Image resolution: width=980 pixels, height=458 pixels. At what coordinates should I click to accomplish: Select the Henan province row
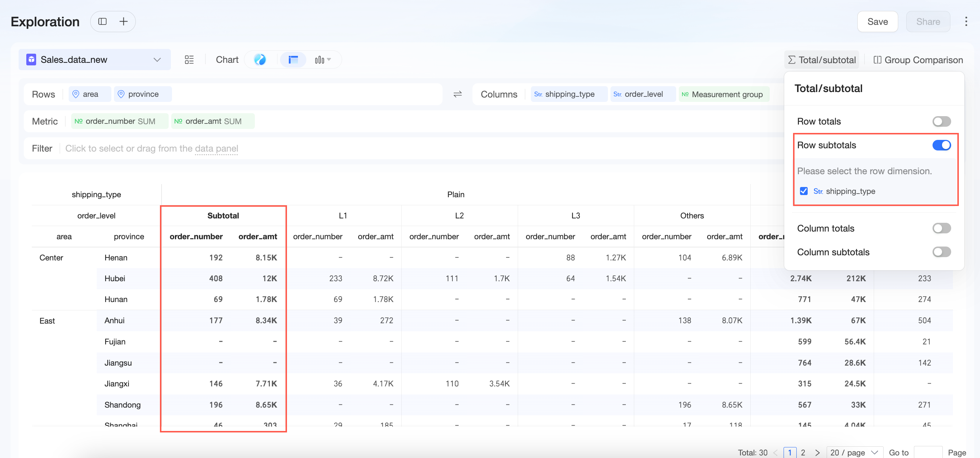pyautogui.click(x=116, y=257)
